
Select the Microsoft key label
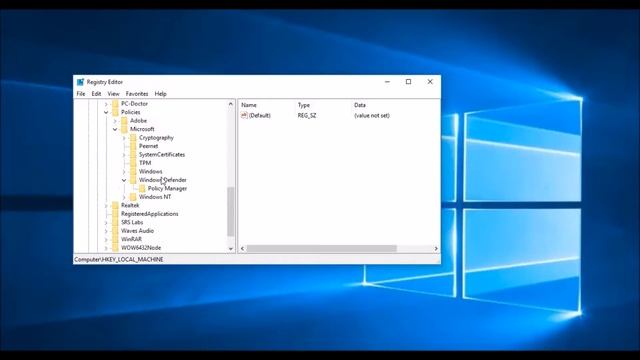(x=142, y=129)
